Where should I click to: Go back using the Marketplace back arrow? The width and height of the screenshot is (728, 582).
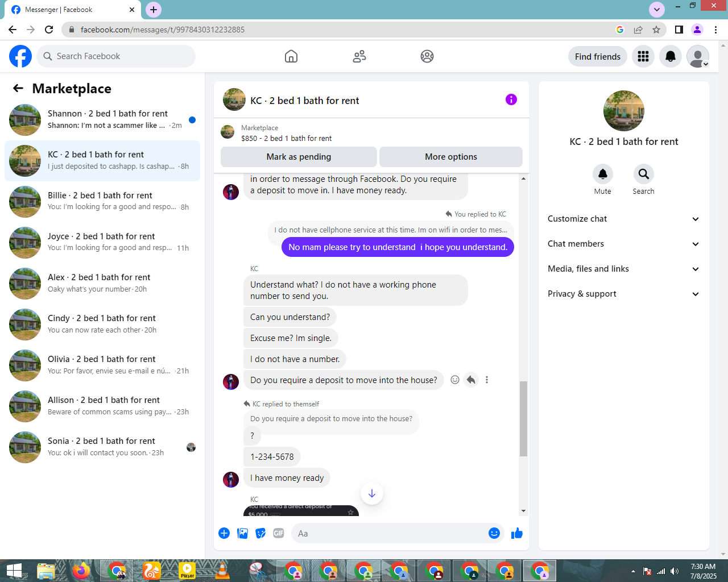(x=18, y=88)
